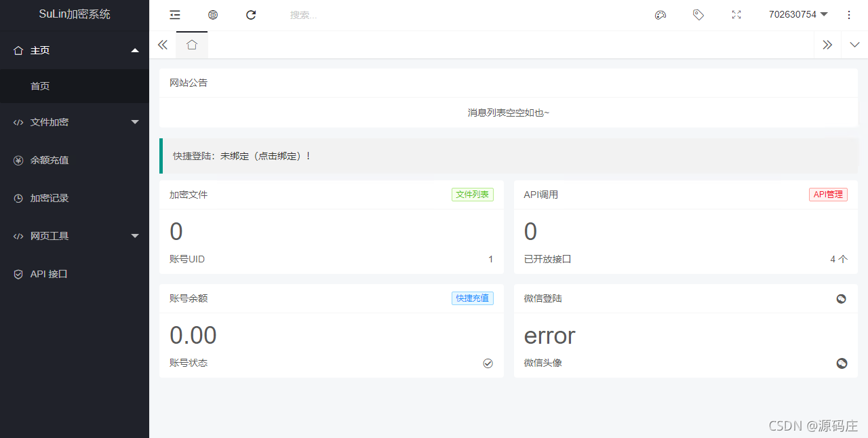
Task: Click the WeChat avatar icon beside 微信头像
Action: tap(842, 363)
